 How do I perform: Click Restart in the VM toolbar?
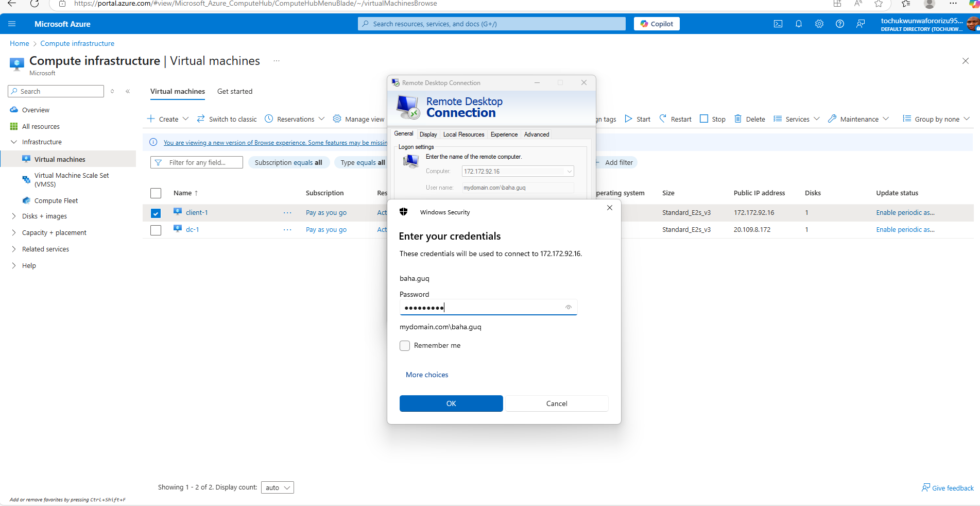coord(675,119)
